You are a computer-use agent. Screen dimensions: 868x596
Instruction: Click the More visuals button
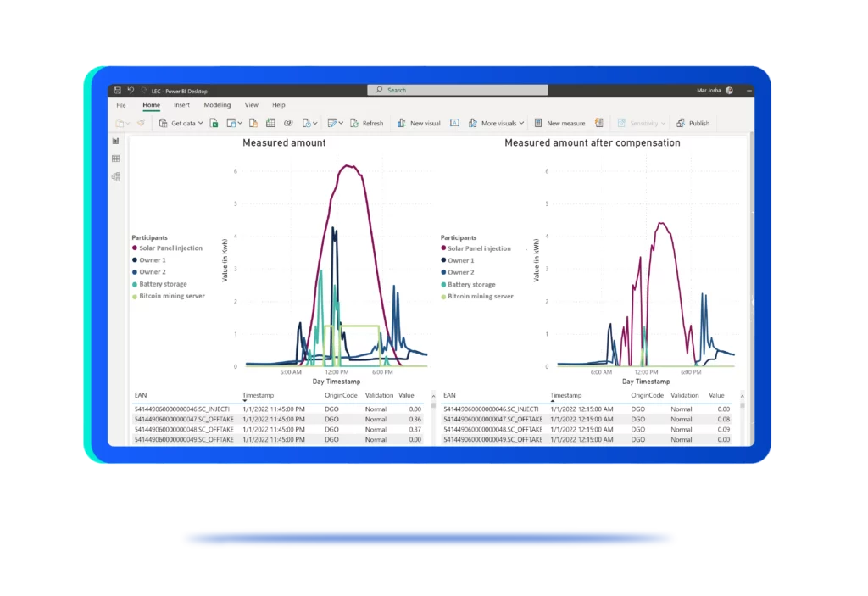[496, 123]
